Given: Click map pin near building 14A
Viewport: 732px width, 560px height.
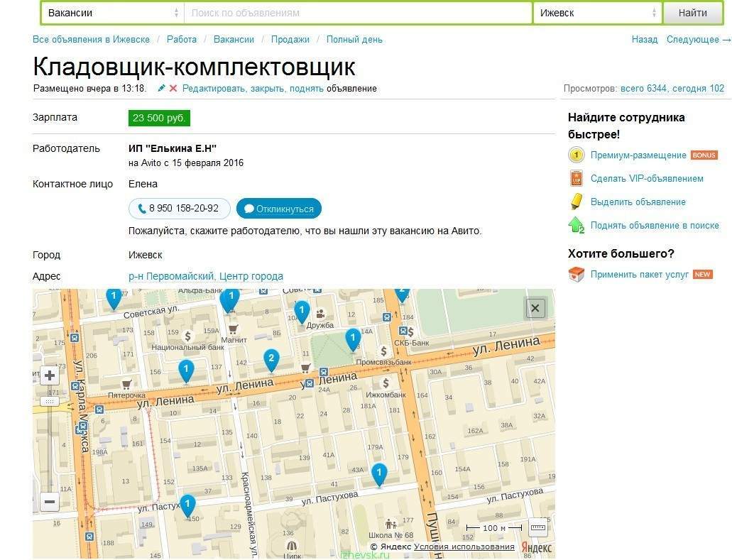Looking at the screenshot, I should pos(352,340).
